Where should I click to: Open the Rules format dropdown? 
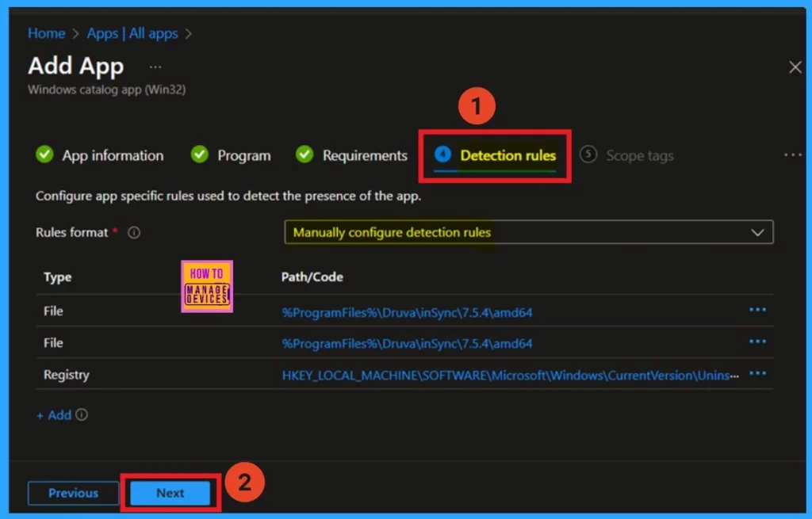(x=529, y=232)
